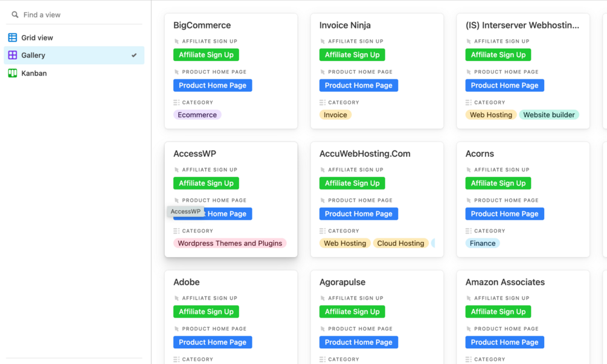Open Invoice Ninja Affiliate Sign Up button
The image size is (607, 364).
352,54
